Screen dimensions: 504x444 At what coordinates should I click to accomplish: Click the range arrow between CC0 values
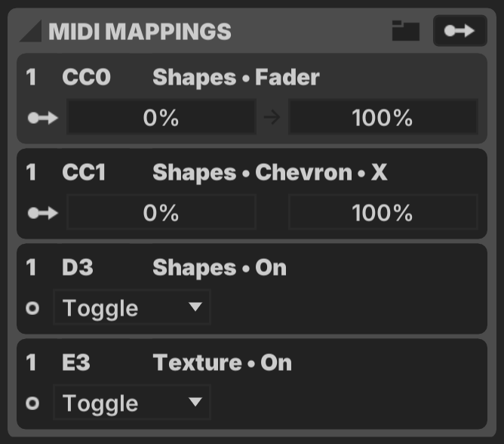pos(272,118)
